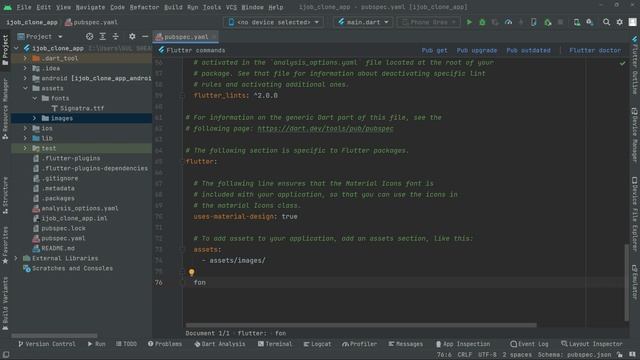The width and height of the screenshot is (640, 360).
Task: Click the green inspection checkmark in editor
Action: [x=622, y=63]
